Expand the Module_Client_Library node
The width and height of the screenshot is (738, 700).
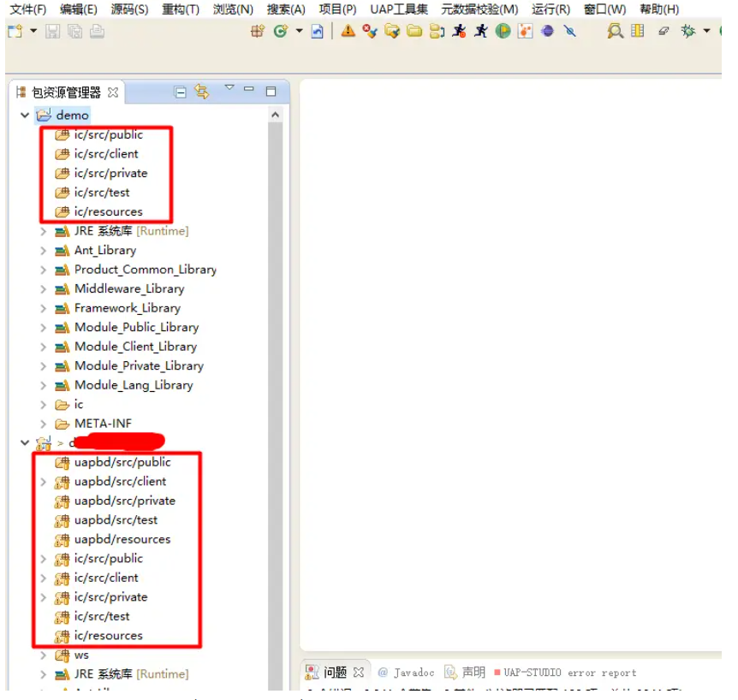(x=44, y=347)
